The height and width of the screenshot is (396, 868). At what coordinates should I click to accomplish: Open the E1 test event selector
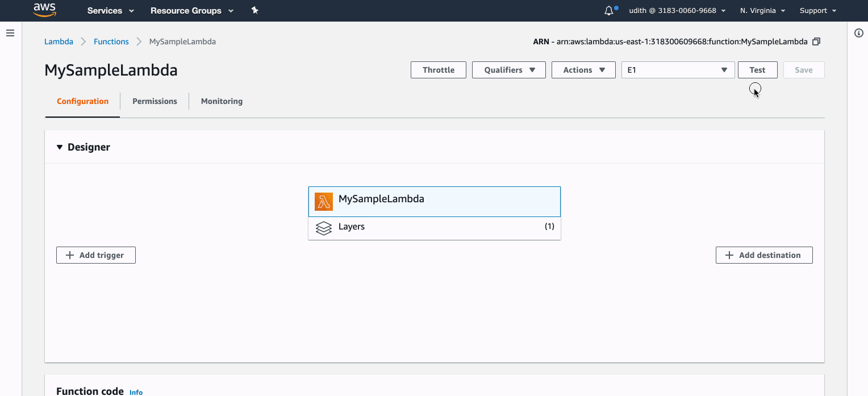[678, 70]
